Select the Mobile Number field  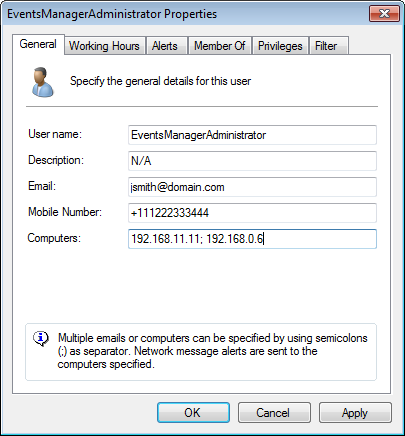pyautogui.click(x=252, y=213)
